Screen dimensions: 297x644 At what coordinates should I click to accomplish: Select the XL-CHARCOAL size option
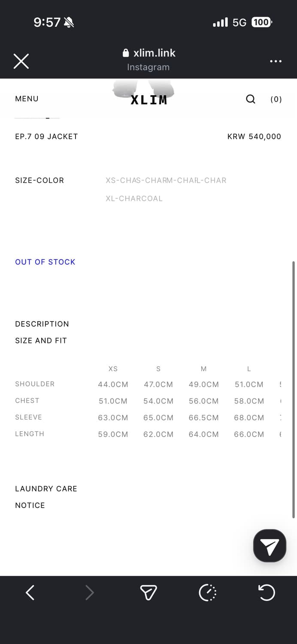(x=134, y=198)
